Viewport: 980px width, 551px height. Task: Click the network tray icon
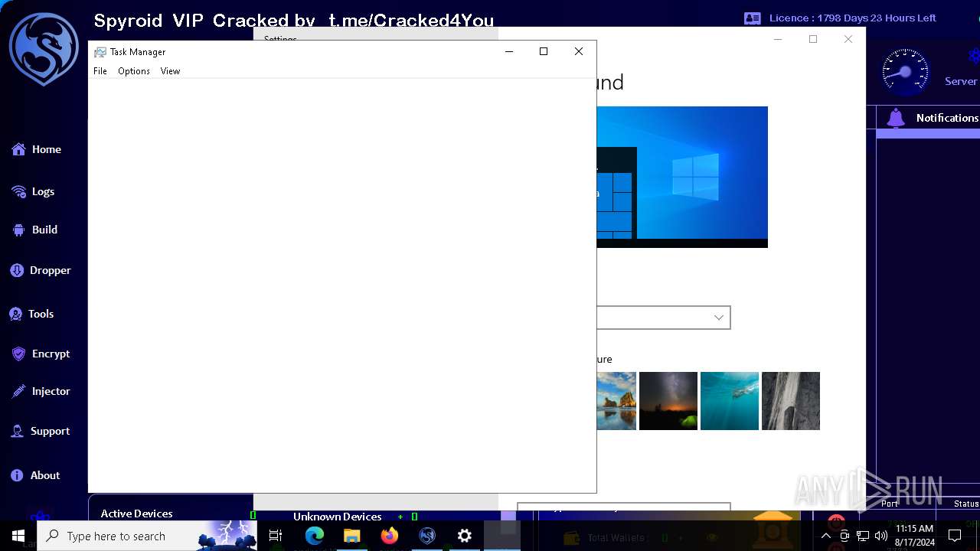tap(863, 536)
